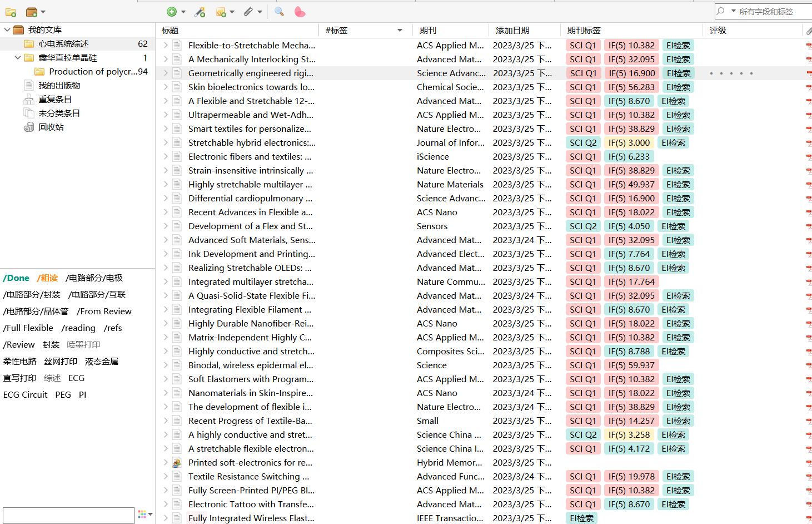The width and height of the screenshot is (812, 524).
Task: Click rating dots of Geometrically engineered row
Action: pos(731,73)
